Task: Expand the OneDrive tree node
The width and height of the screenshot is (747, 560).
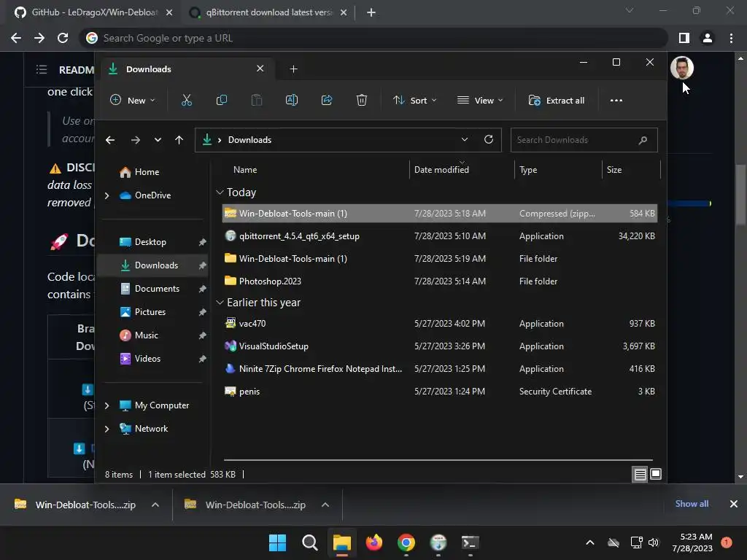Action: click(107, 195)
